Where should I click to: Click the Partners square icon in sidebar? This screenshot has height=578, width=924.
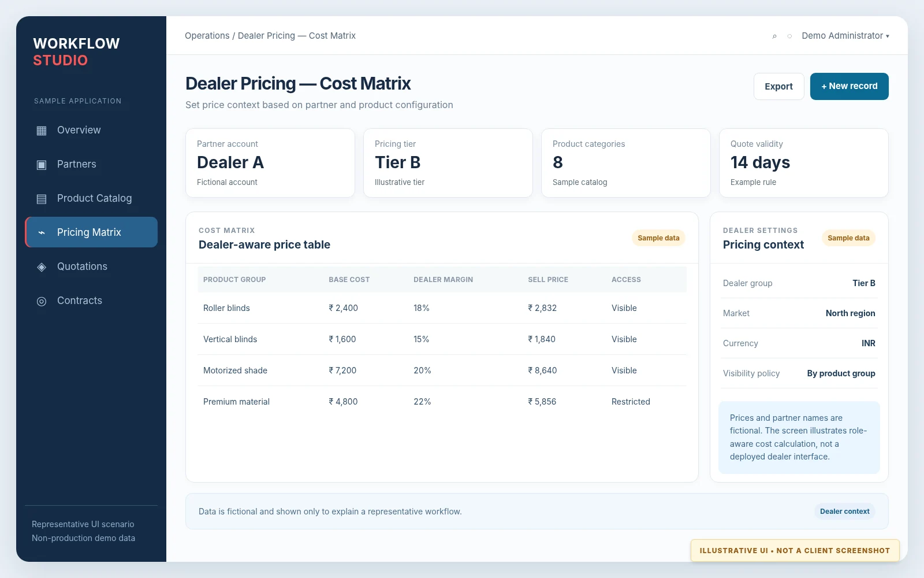click(x=42, y=165)
